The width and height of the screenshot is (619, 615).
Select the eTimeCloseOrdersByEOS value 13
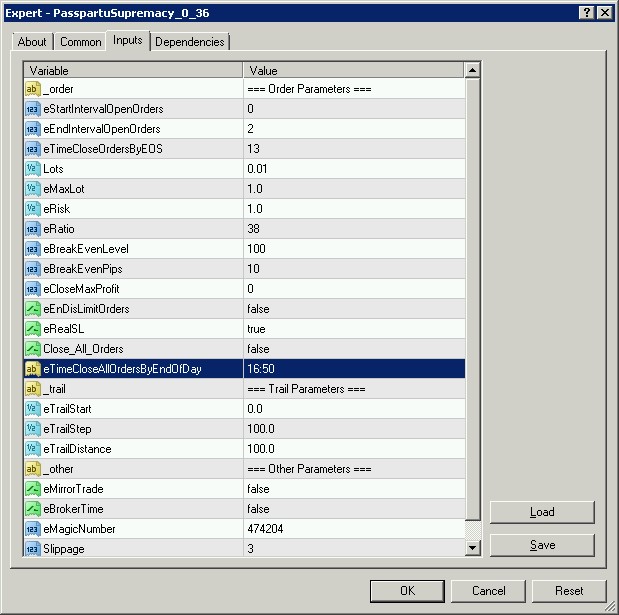[354, 149]
